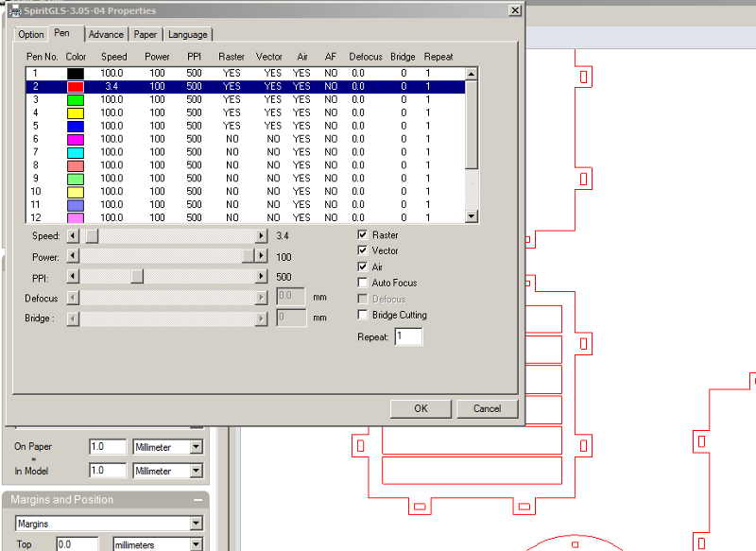The height and width of the screenshot is (551, 756).
Task: Select pen 10 pale yellow color swatch
Action: tap(76, 191)
